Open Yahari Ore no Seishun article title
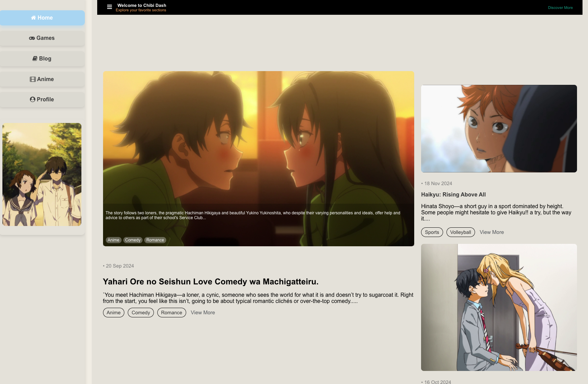The height and width of the screenshot is (384, 588). (211, 282)
